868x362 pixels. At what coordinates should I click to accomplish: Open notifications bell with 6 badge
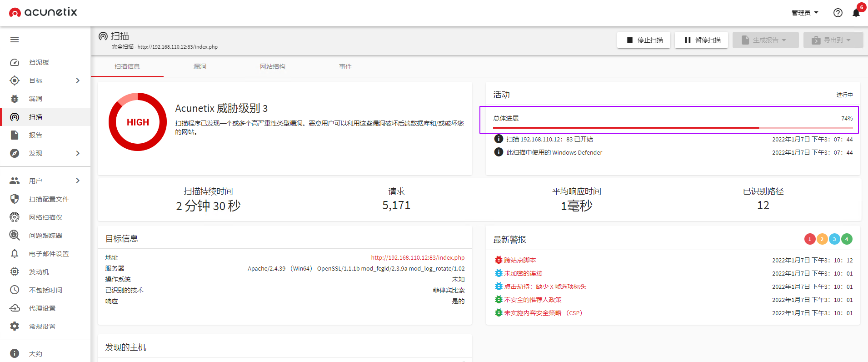(857, 12)
